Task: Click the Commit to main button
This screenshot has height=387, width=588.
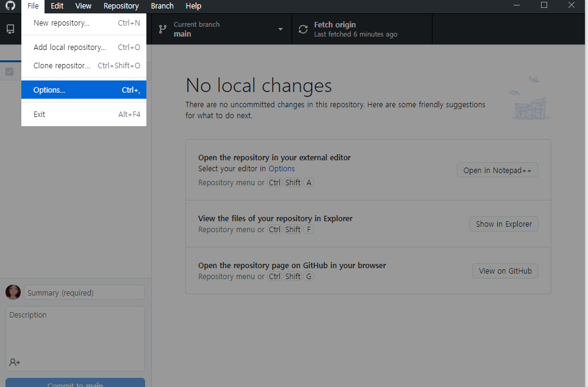Action: coord(76,383)
